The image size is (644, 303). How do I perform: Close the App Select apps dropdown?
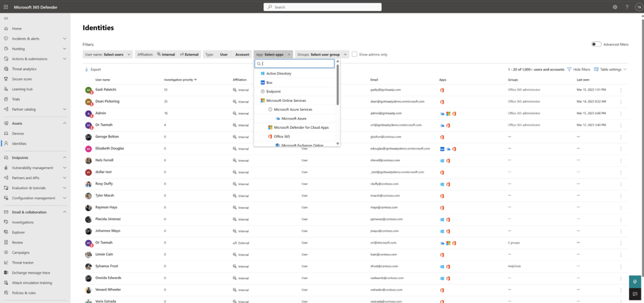pyautogui.click(x=273, y=54)
